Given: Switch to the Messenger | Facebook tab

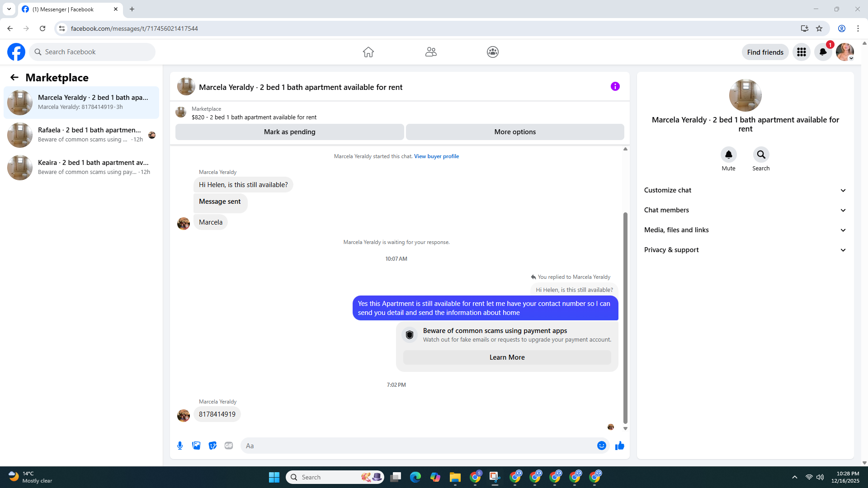Looking at the screenshot, I should click(x=71, y=9).
